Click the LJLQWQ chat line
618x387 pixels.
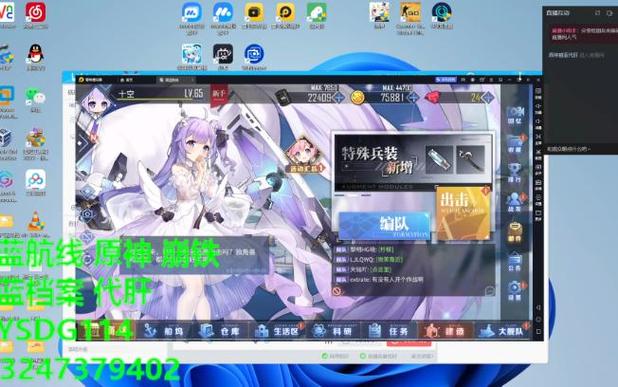click(x=370, y=260)
